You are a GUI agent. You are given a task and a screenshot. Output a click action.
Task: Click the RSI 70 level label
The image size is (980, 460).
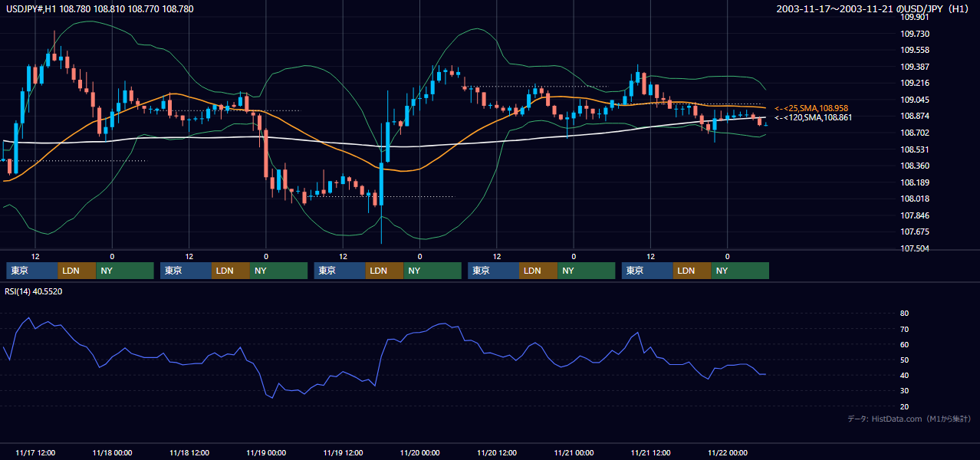click(905, 329)
